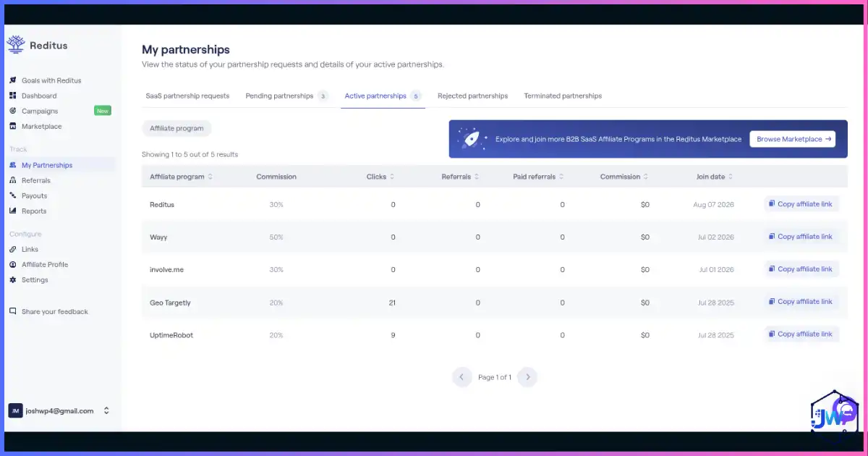Click copy icon in Reditus row
This screenshot has width=868, height=456.
pyautogui.click(x=772, y=204)
